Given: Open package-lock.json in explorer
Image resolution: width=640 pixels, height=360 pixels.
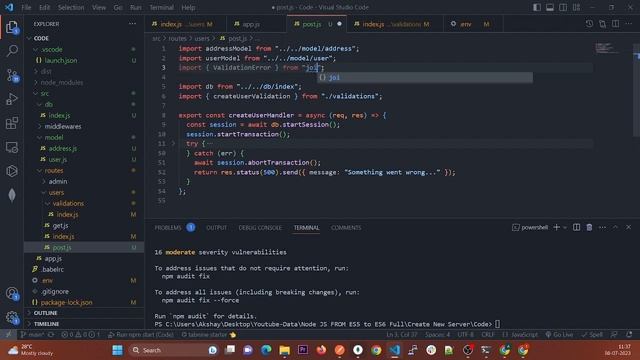Looking at the screenshot, I should [x=66, y=302].
